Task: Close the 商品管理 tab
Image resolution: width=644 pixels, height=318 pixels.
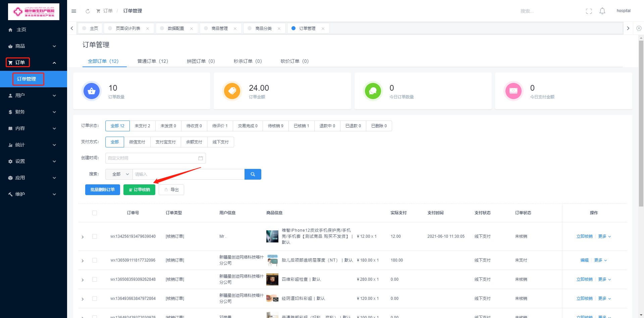Action: 235,29
